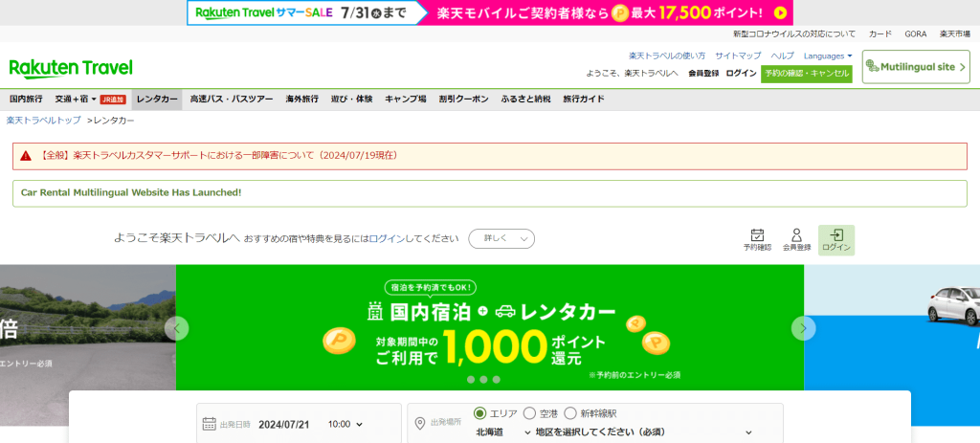Viewport: 980px width, 443px height.
Task: Go to next carousel banner
Action: click(x=803, y=328)
